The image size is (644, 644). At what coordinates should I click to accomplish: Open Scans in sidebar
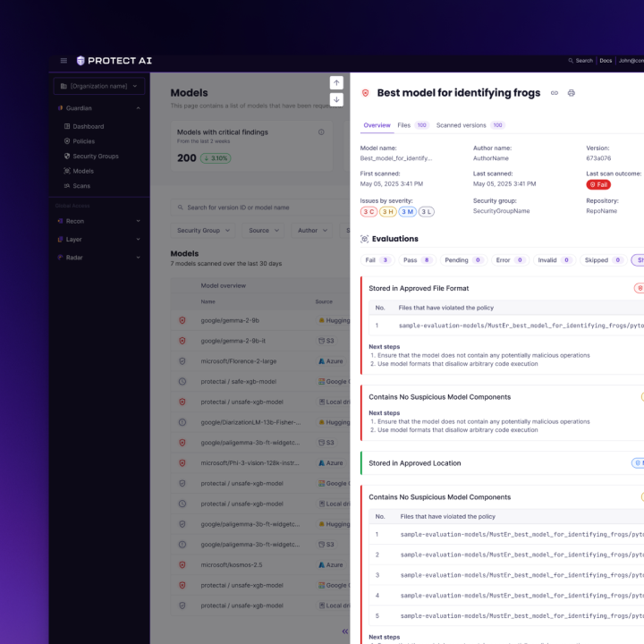coord(77,186)
